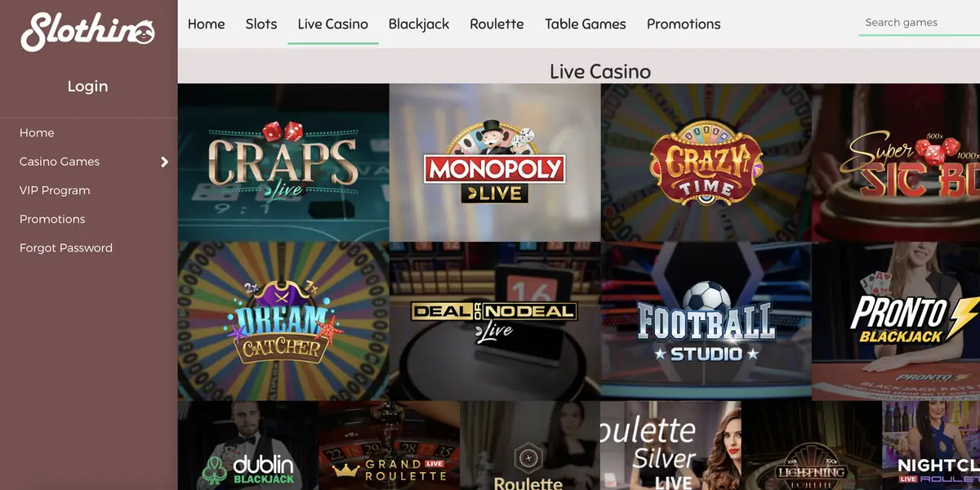Open the Craps Live game
This screenshot has height=490, width=980.
(283, 163)
